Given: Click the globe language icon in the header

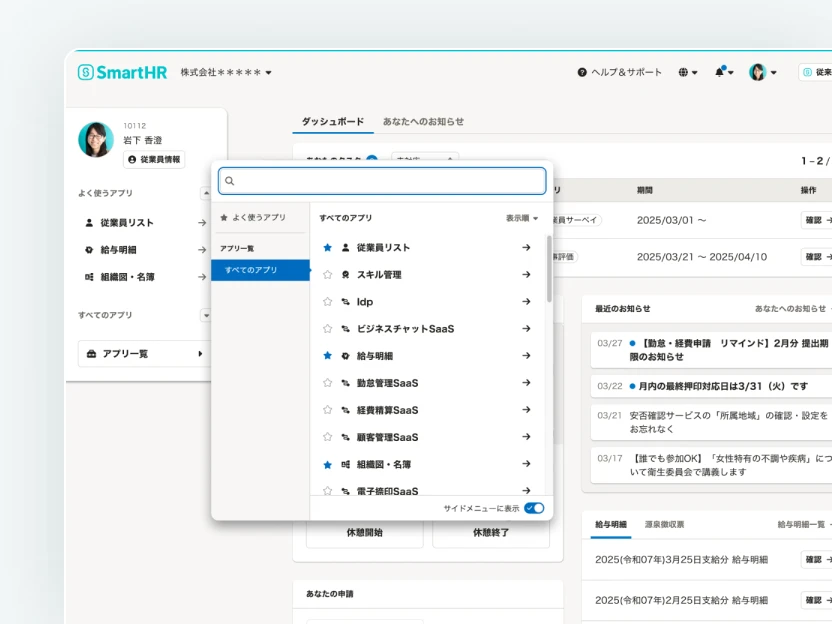Looking at the screenshot, I should coord(684,70).
